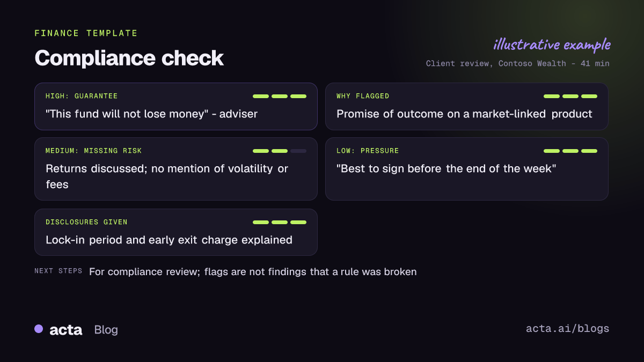The image size is (644, 362).
Task: Click confidence bar on DISCLOSURES GIVEN card
Action: click(x=280, y=222)
